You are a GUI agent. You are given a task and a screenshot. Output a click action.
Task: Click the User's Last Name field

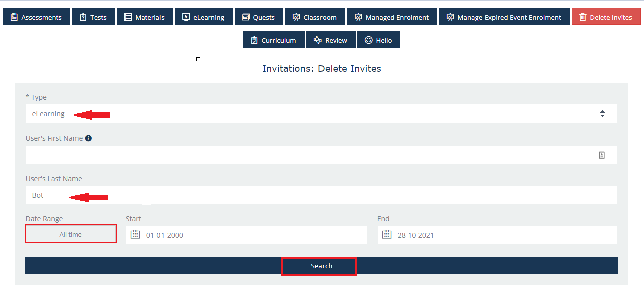coord(321,195)
